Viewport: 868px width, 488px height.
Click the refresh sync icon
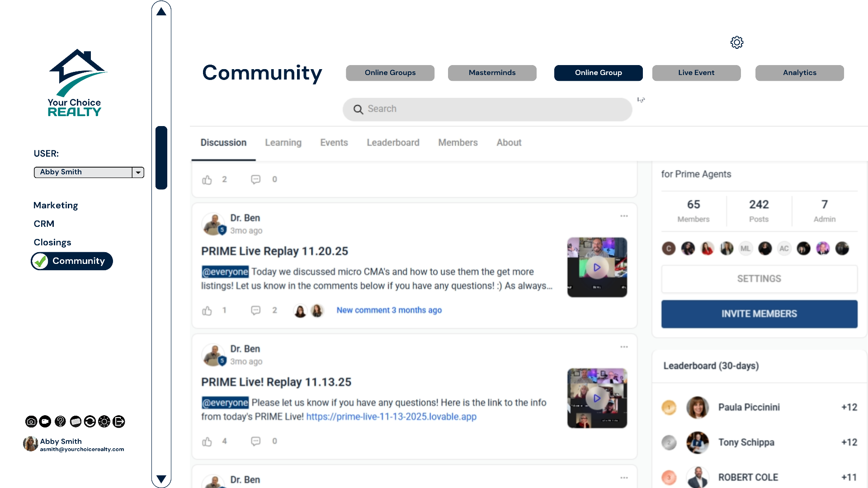pos(90,422)
